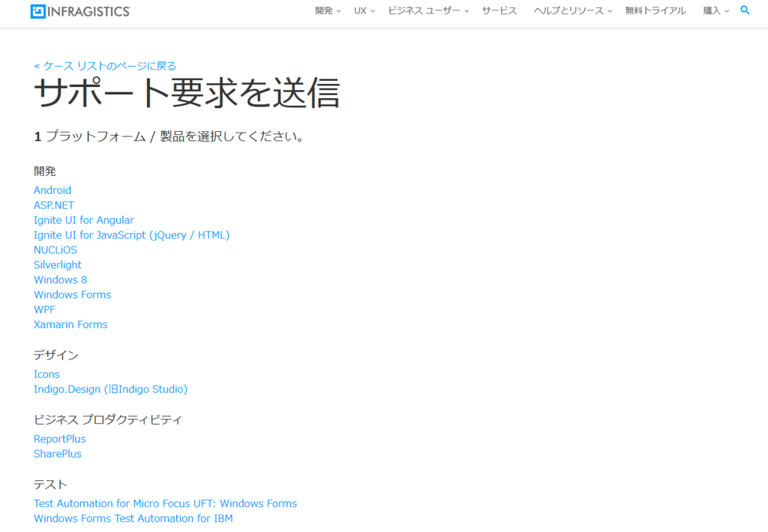
Task: Go back via ケース リストのページに戻る link
Action: 105,66
